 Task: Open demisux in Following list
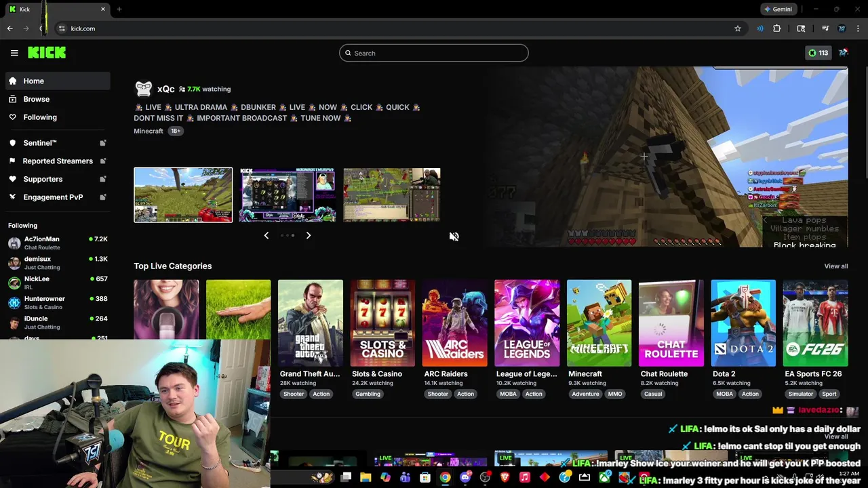point(58,263)
